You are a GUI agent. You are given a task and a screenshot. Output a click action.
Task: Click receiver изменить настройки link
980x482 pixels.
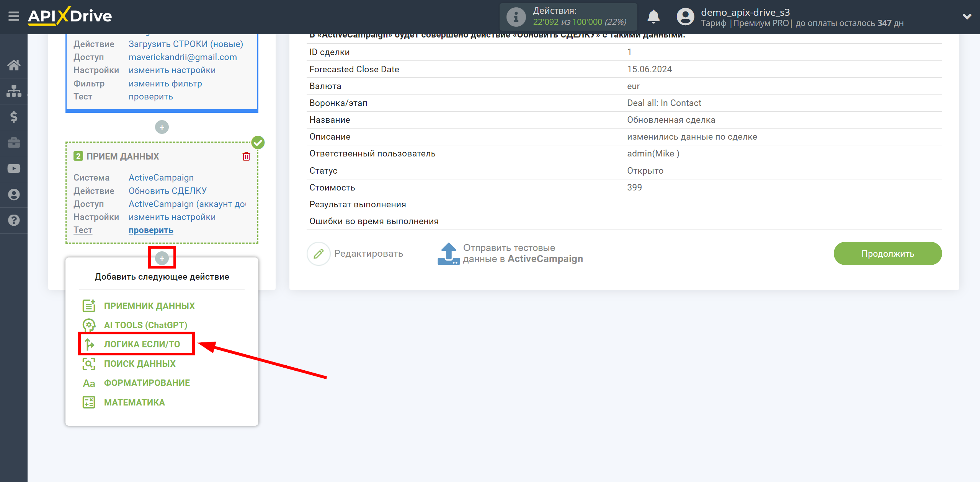coord(172,217)
